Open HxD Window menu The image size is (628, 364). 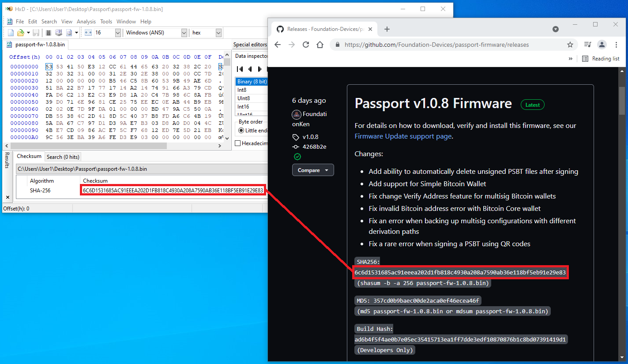click(126, 21)
